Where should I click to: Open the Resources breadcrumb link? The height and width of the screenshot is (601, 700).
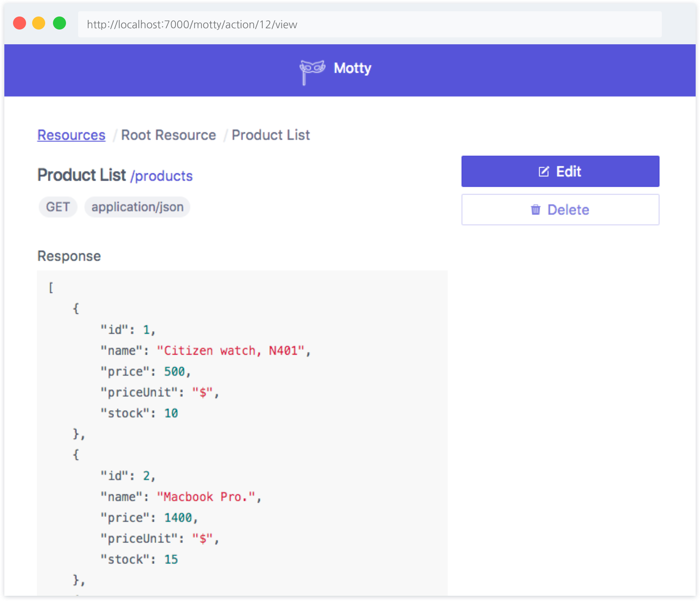point(71,135)
